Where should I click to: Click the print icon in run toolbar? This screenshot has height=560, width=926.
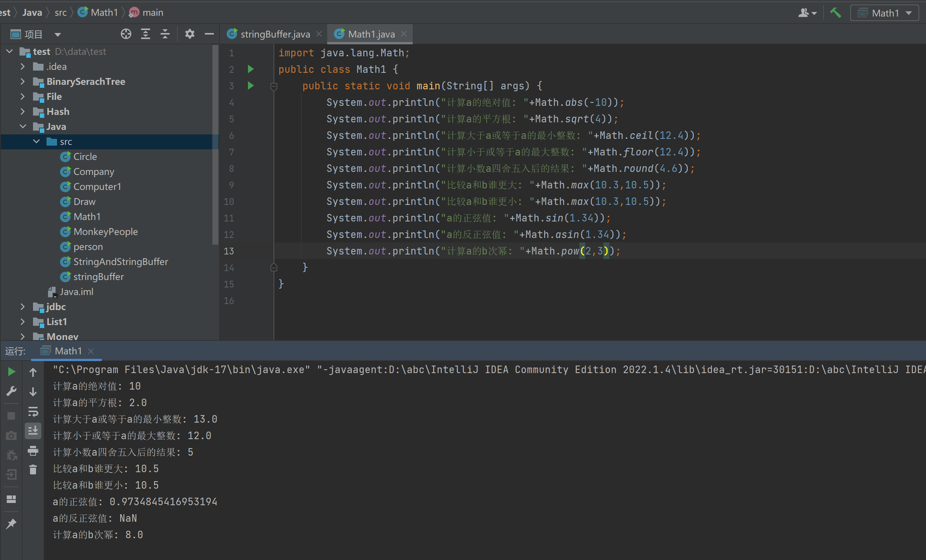(x=33, y=450)
